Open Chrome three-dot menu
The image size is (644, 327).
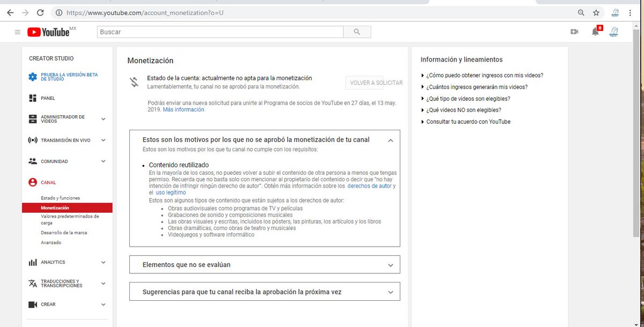(630, 12)
